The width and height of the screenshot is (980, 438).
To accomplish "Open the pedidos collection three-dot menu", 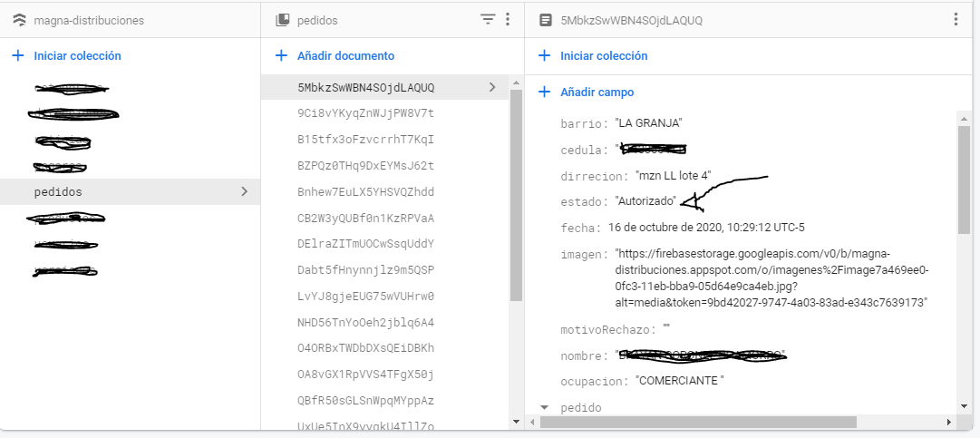I will 508,19.
